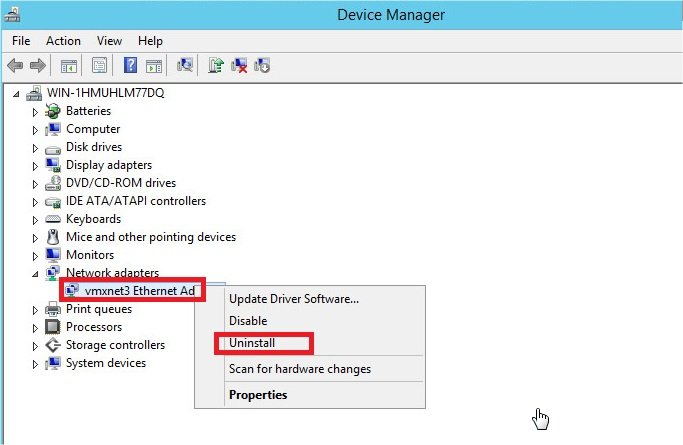683x445 pixels.
Task: Choose Disable in the context menu
Action: [x=248, y=321]
